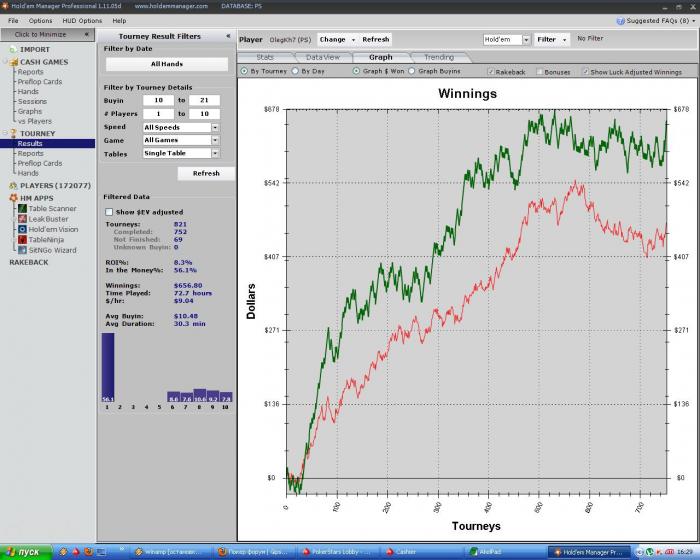Enable the Show $EV adjusted checkbox
Image resolution: width=700 pixels, height=560 pixels.
point(109,212)
